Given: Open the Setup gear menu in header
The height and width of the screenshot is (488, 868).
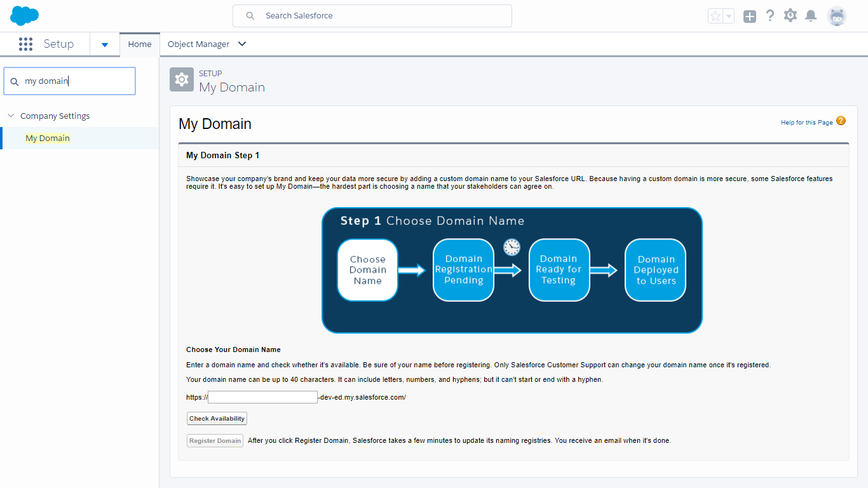Looking at the screenshot, I should pos(790,16).
